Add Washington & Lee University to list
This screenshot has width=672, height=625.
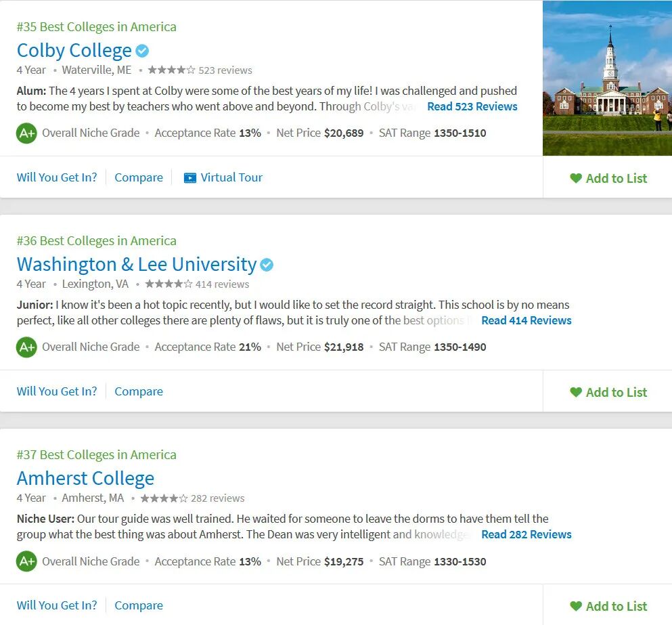tap(608, 392)
